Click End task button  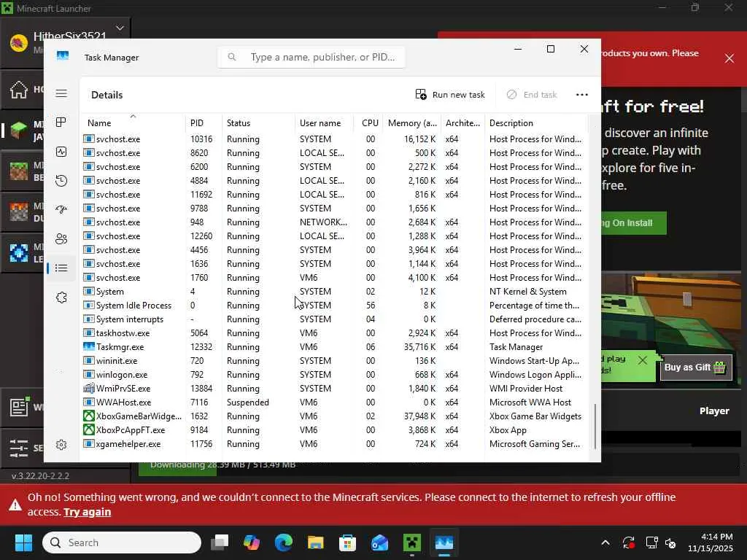(532, 95)
